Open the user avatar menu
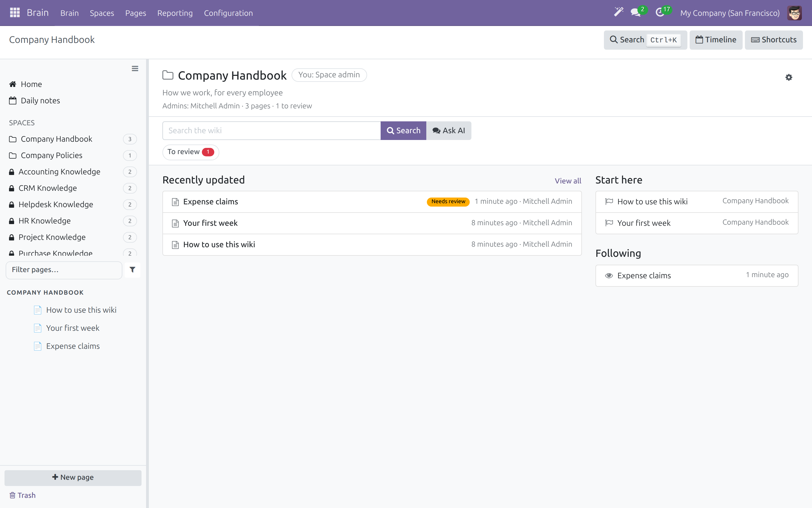Viewport: 812px width, 508px height. click(x=794, y=13)
